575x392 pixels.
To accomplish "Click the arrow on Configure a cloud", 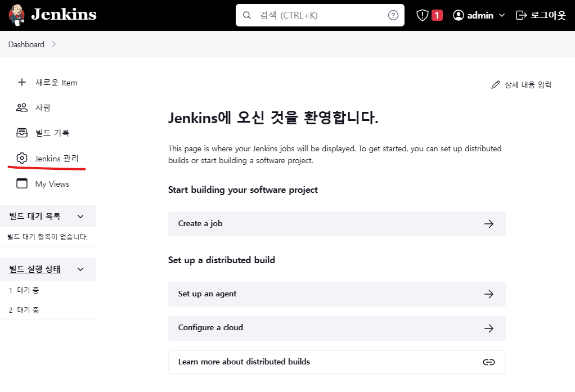I will click(x=489, y=328).
